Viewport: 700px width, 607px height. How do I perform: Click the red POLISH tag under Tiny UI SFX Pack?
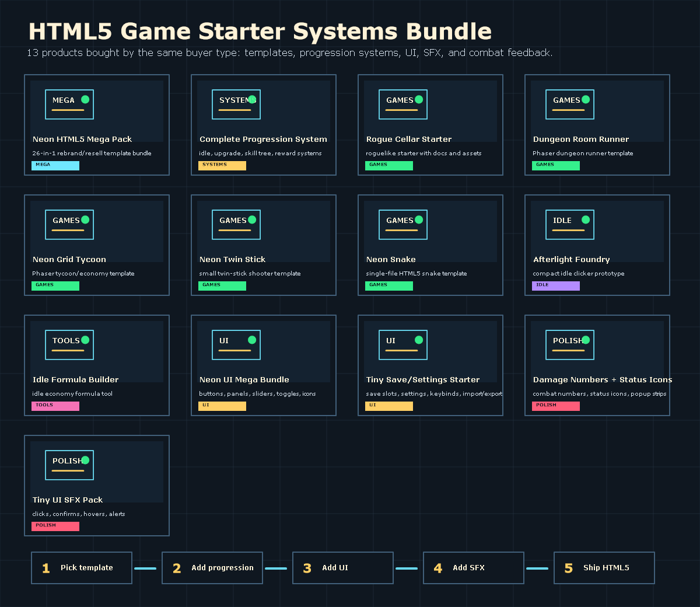tap(55, 526)
